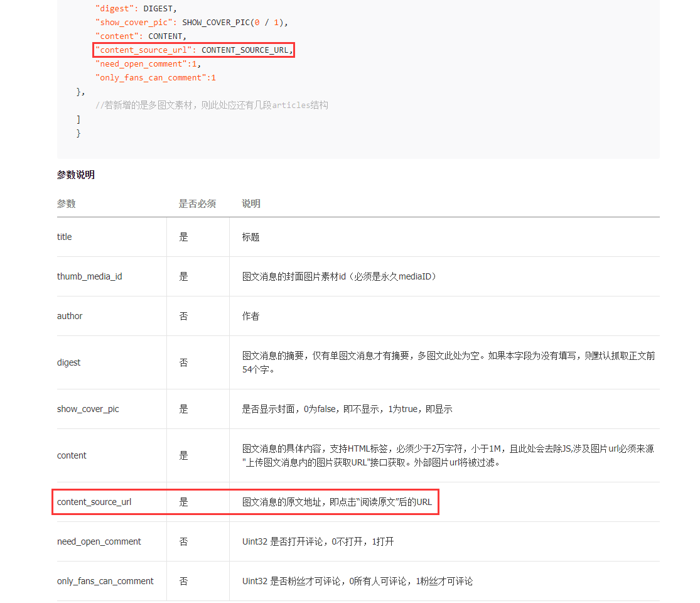Click "only_fans_can_comment" table parameter name
700x603 pixels.
click(105, 581)
